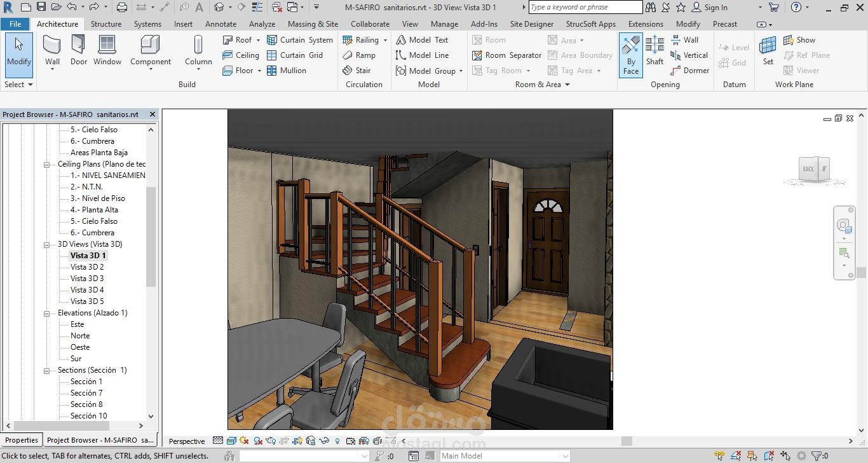Click the Detail Level icon in view control bar
This screenshot has width=868, height=463.
pyautogui.click(x=218, y=441)
